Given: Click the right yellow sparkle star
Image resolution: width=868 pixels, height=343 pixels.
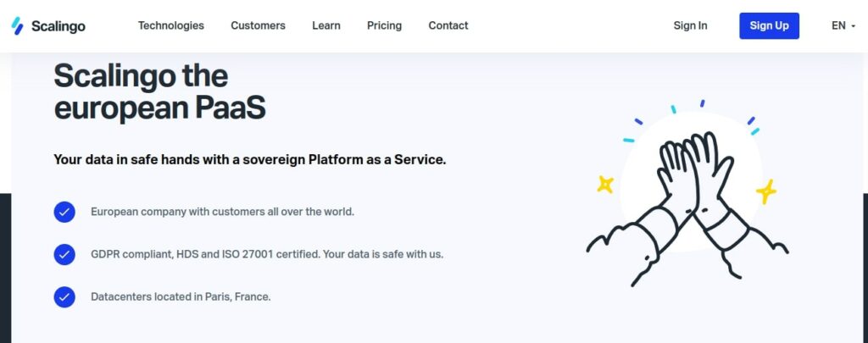Looking at the screenshot, I should (x=766, y=191).
